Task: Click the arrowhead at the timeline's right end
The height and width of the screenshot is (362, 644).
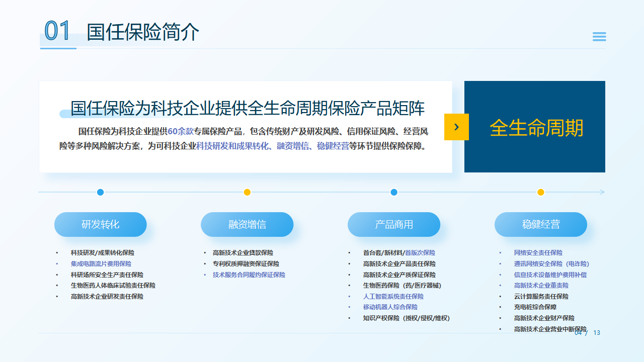Action: (602, 192)
